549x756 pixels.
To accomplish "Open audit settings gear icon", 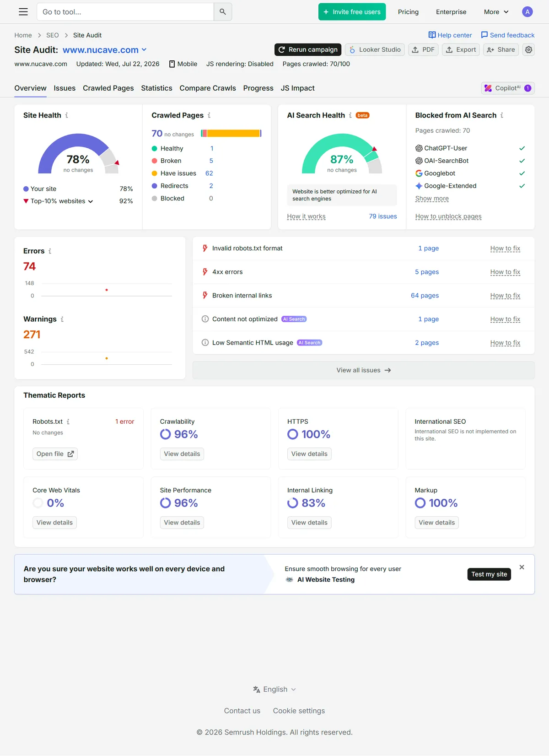I will [x=529, y=49].
